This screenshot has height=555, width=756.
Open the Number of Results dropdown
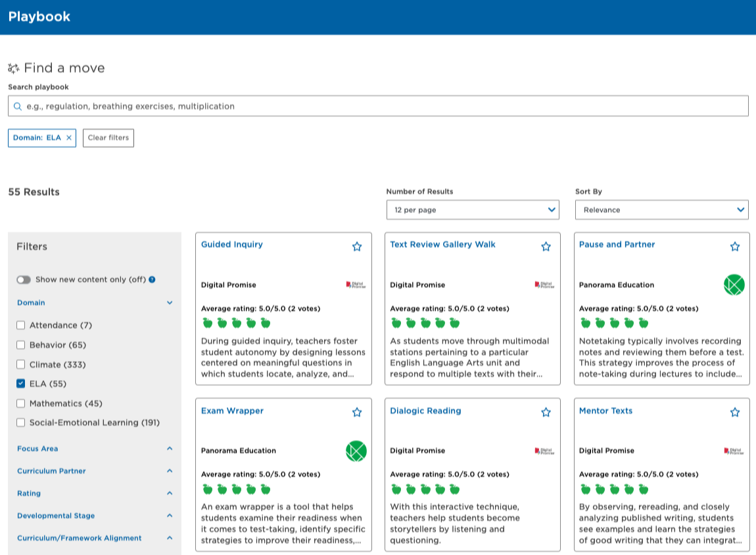click(x=472, y=210)
